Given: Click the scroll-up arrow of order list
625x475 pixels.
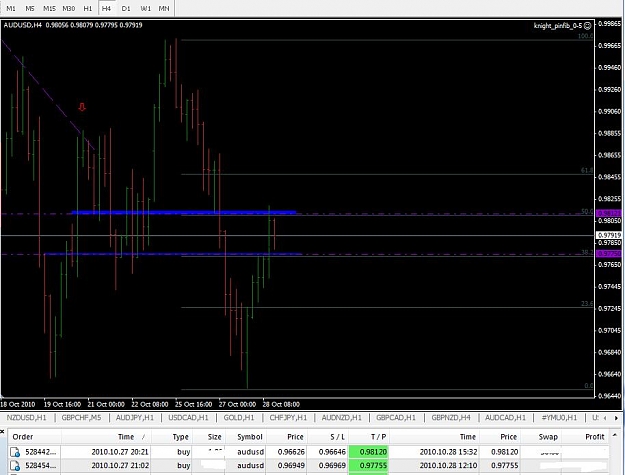Looking at the screenshot, I should click(x=616, y=435).
